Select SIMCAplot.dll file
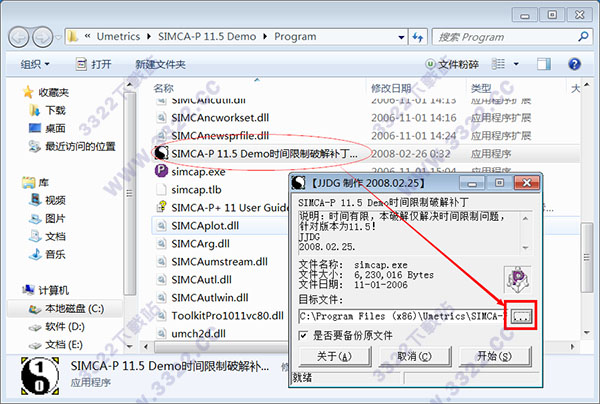 point(205,226)
